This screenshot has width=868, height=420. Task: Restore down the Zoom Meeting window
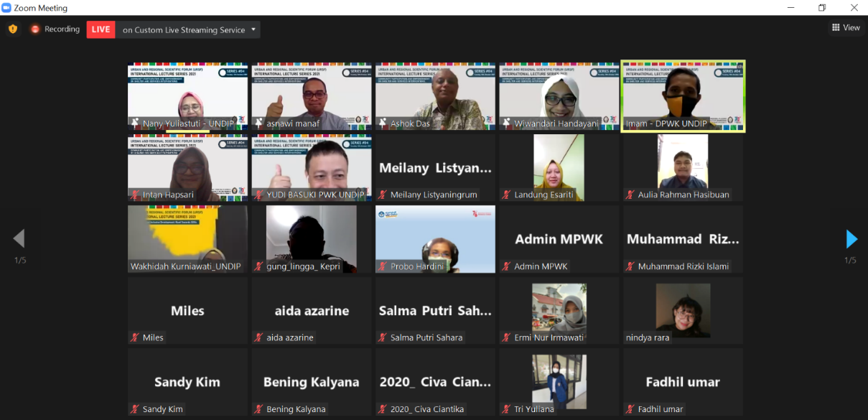[822, 8]
